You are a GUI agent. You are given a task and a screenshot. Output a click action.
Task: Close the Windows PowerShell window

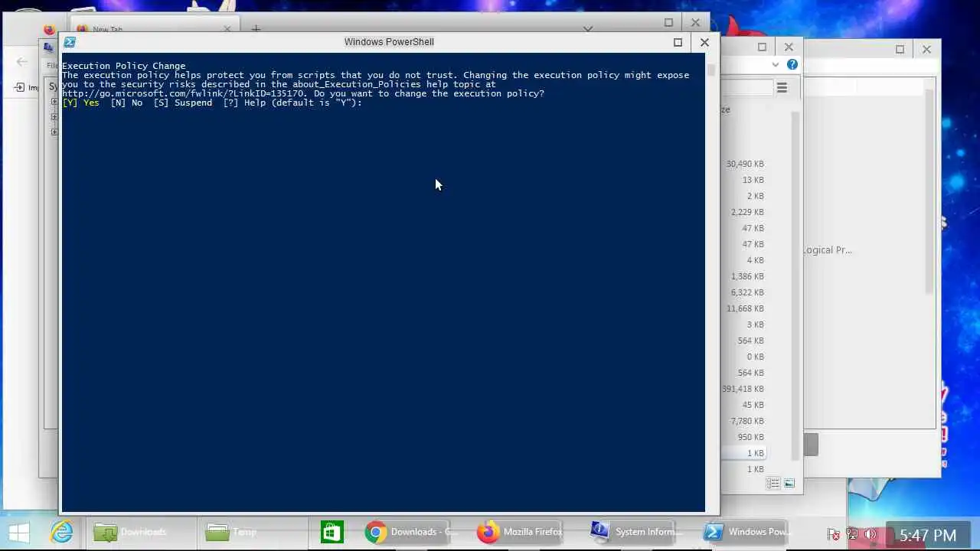(x=704, y=42)
